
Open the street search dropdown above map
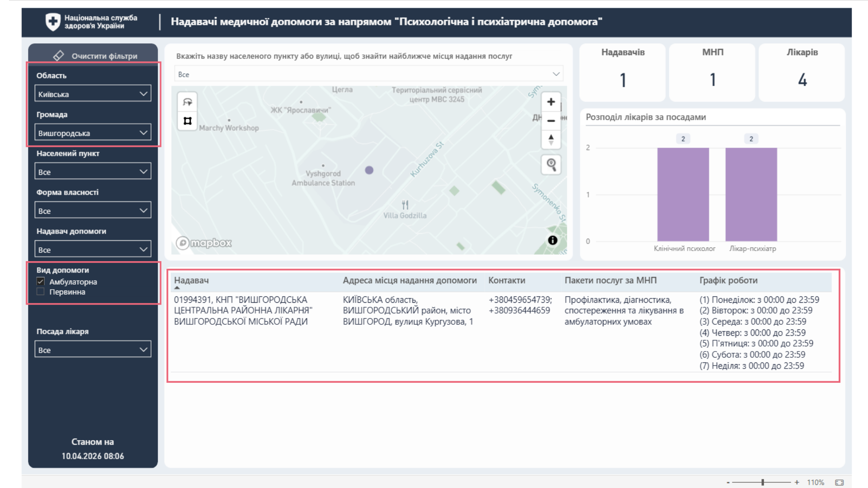coord(369,74)
